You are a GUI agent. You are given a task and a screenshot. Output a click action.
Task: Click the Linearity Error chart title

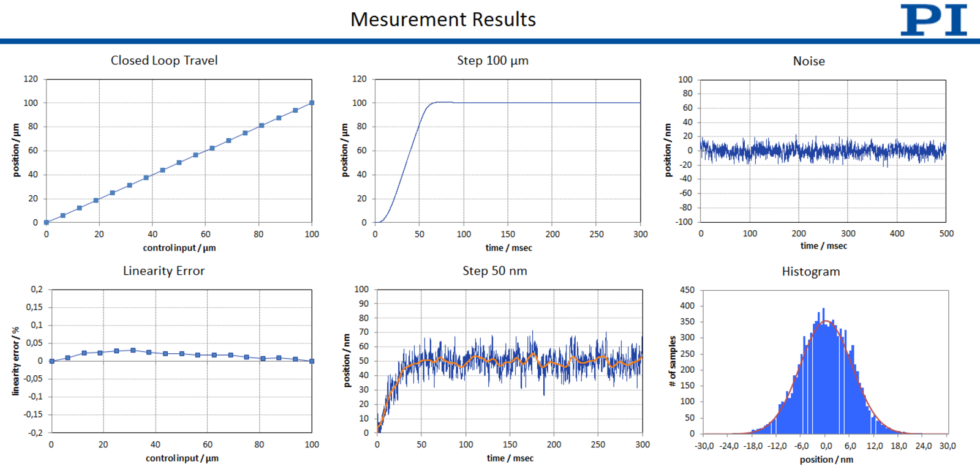click(164, 271)
